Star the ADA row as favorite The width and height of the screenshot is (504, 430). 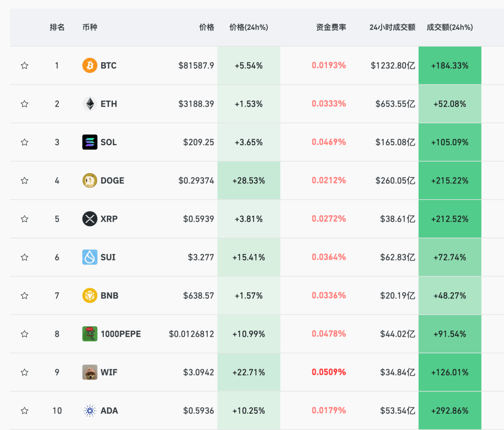tap(25, 410)
